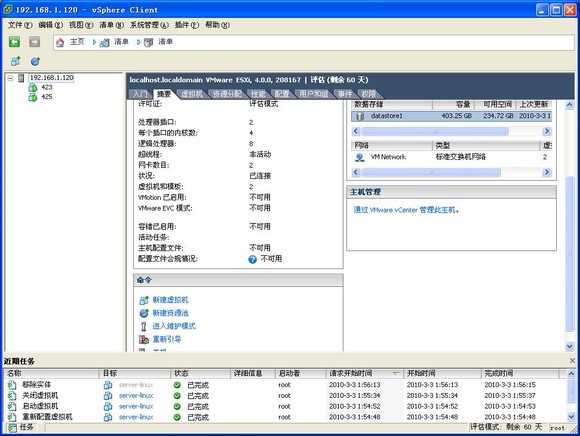The height and width of the screenshot is (436, 580).
Task: Click the green status check for 移除实体 task
Action: click(177, 385)
